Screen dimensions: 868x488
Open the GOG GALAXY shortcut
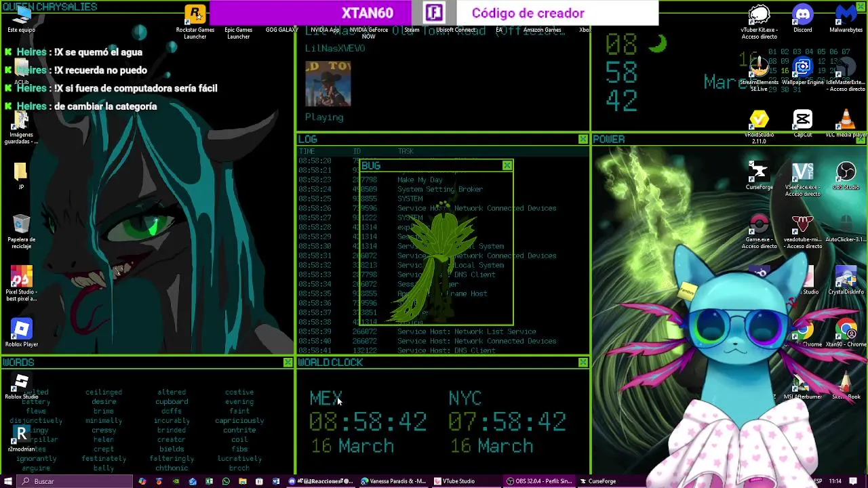[281, 30]
